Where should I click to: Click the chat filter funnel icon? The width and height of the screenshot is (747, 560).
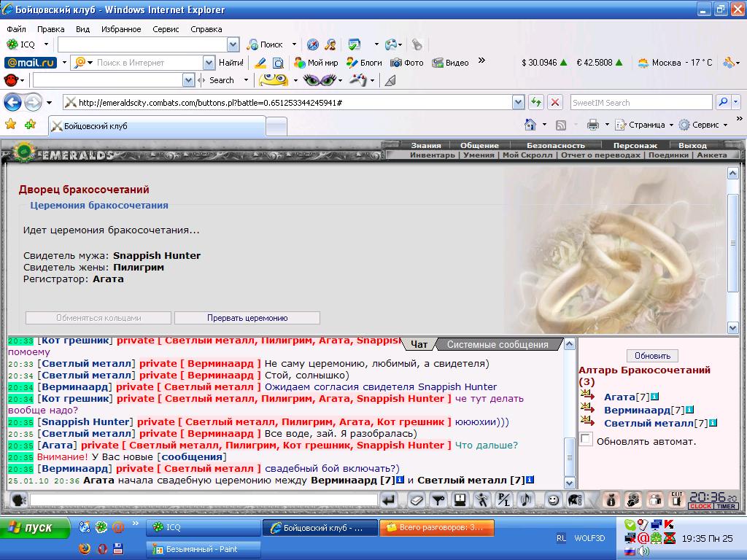coord(438,499)
